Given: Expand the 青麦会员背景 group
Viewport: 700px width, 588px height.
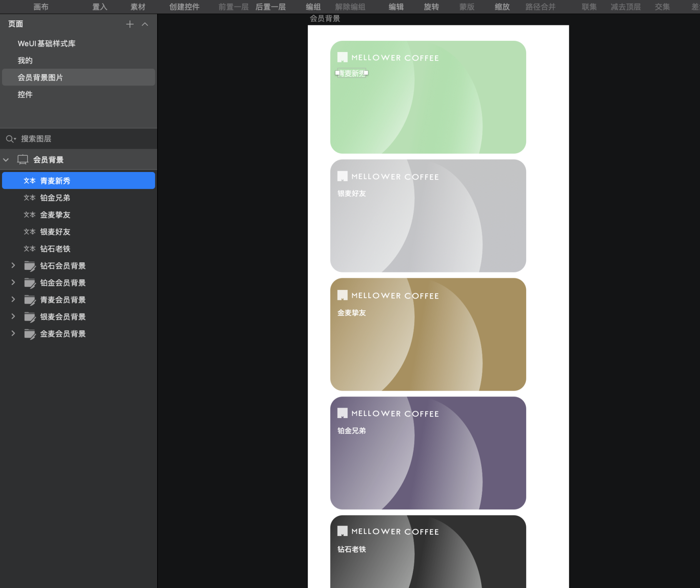Looking at the screenshot, I should 13,300.
